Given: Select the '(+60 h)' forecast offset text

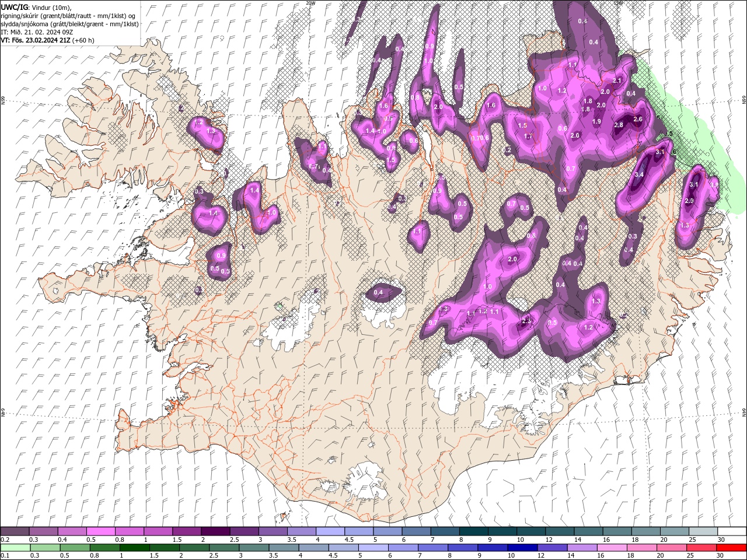Looking at the screenshot, I should [x=83, y=40].
